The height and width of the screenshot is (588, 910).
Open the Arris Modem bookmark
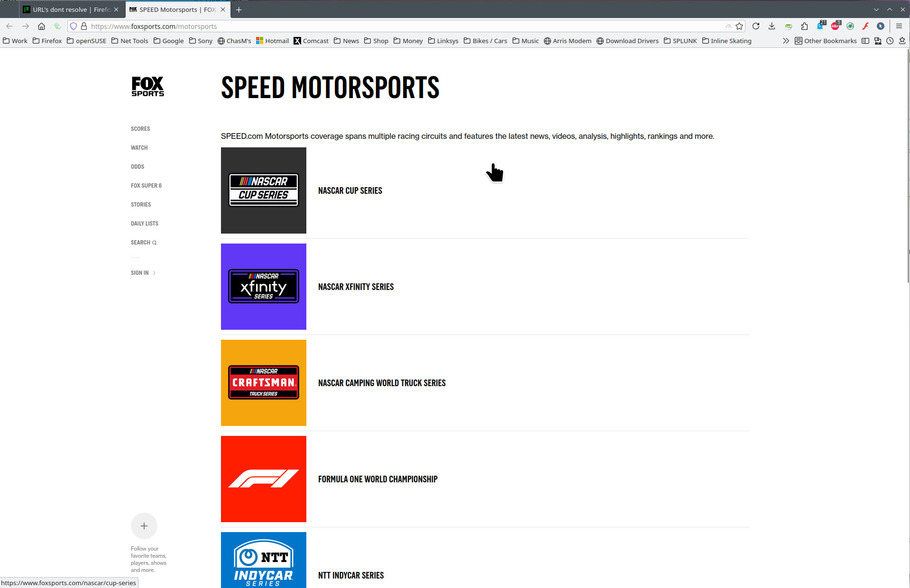pyautogui.click(x=568, y=41)
